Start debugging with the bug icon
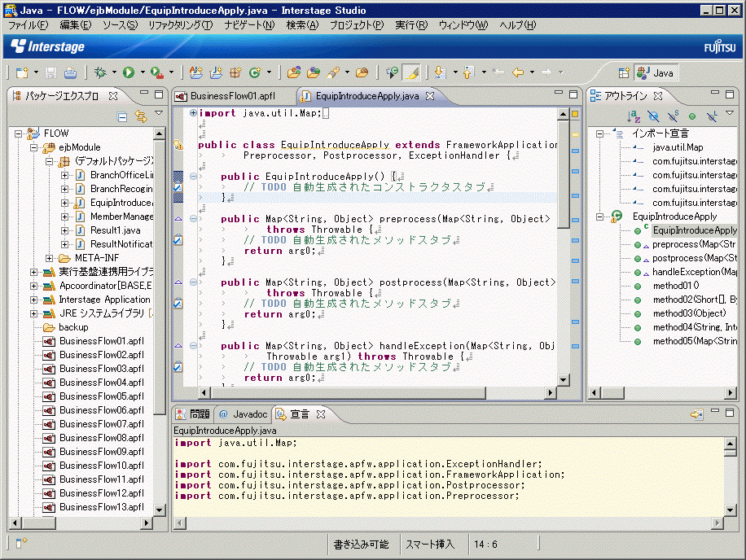 click(100, 72)
